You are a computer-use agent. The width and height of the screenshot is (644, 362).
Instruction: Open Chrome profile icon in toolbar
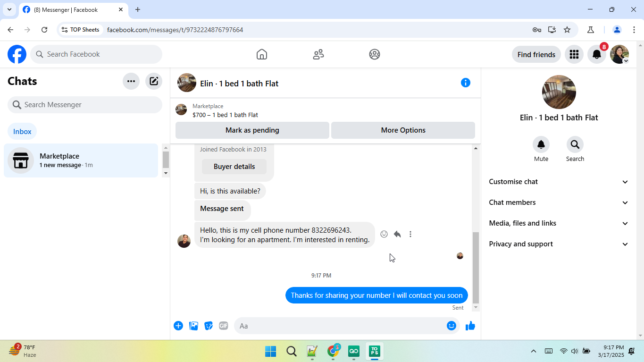click(617, 30)
